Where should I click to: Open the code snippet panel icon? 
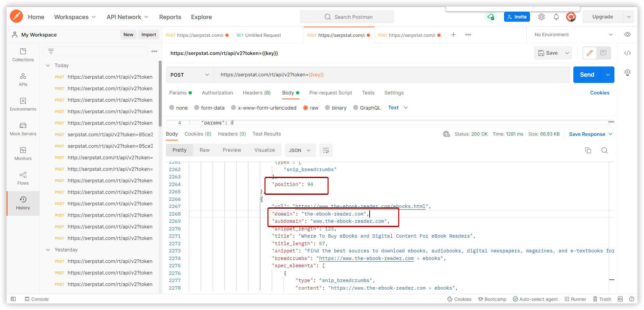click(628, 53)
